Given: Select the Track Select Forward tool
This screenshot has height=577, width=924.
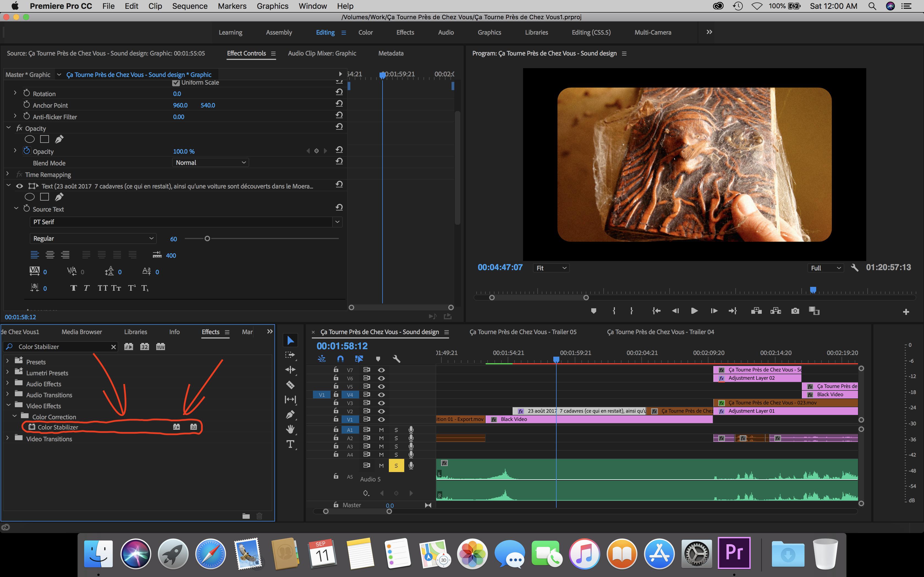Looking at the screenshot, I should pyautogui.click(x=291, y=354).
